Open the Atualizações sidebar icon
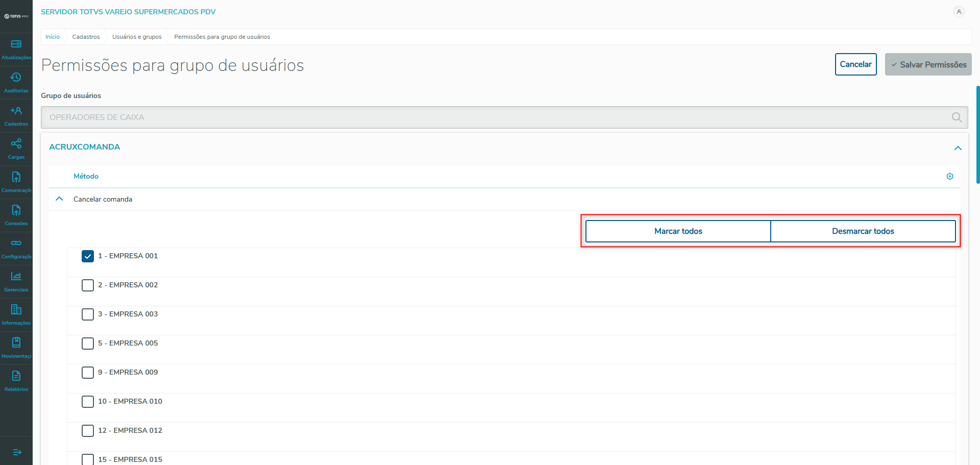Screen dimensions: 980x465 pos(16,44)
